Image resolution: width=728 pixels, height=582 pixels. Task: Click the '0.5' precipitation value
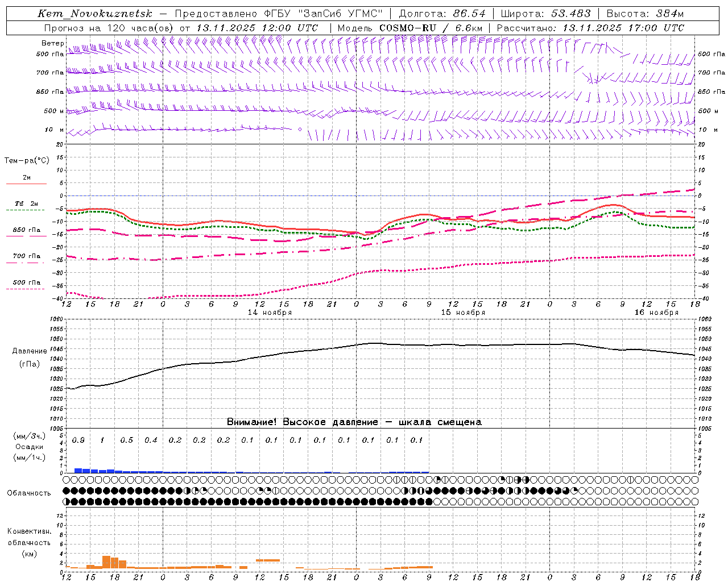[127, 440]
